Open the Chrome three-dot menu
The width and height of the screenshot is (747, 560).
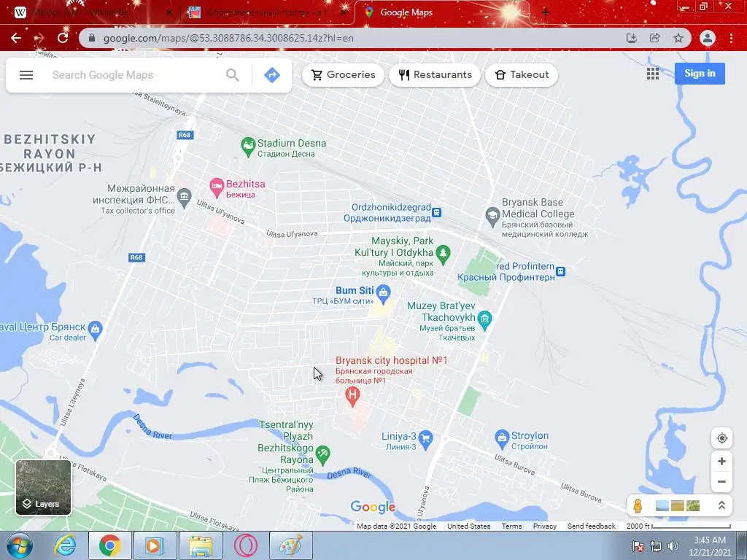[731, 38]
